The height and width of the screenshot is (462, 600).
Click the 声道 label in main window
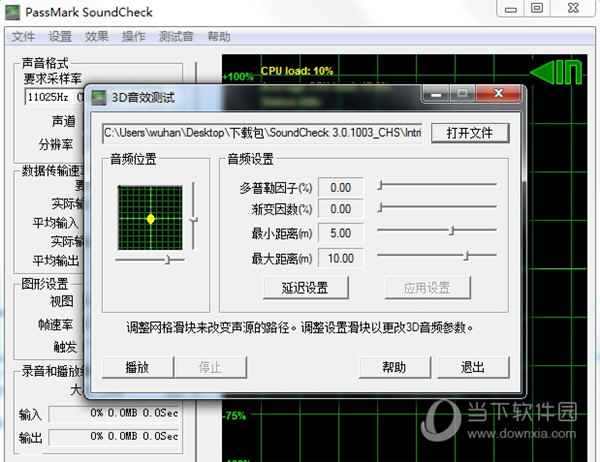[x=64, y=121]
